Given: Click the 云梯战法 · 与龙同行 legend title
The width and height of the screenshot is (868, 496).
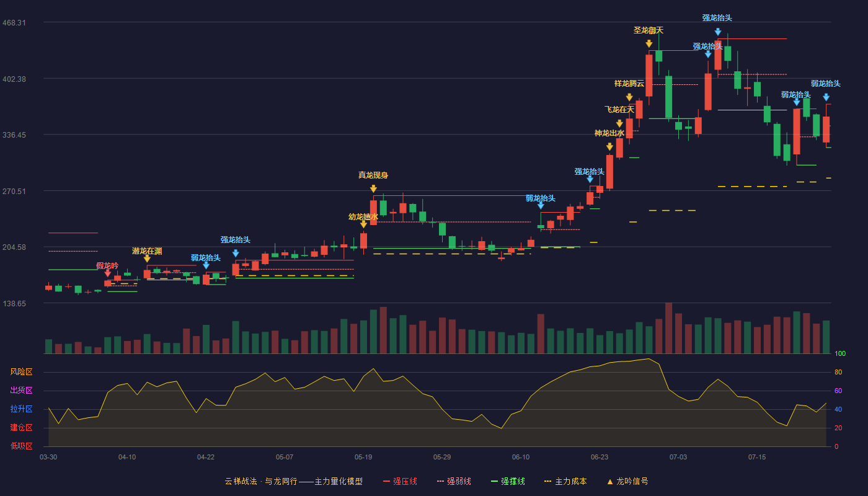Looking at the screenshot, I should [293, 481].
